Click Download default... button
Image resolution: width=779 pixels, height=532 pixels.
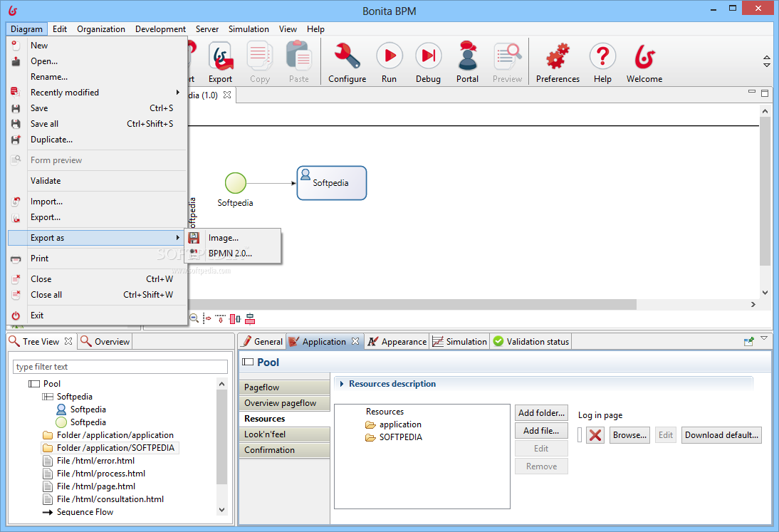(721, 435)
